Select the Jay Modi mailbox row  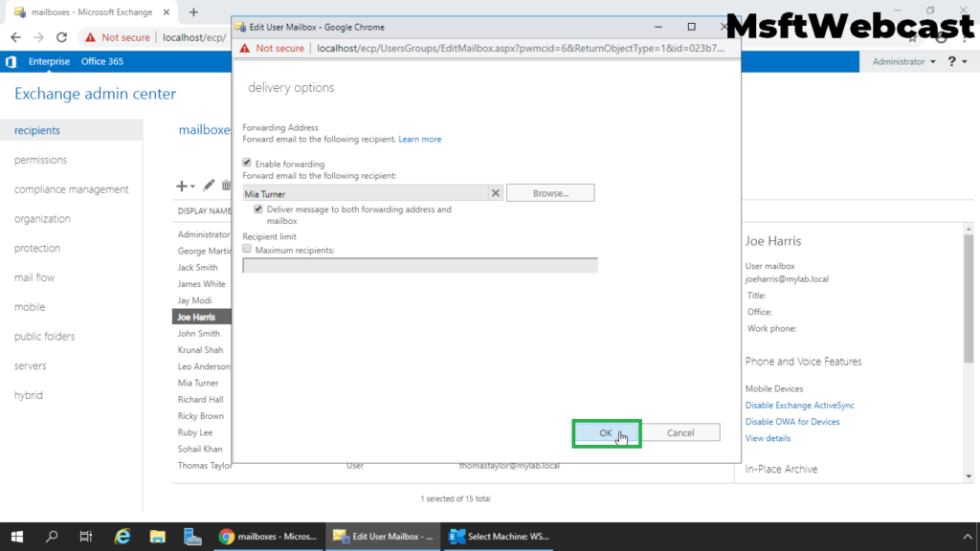click(203, 300)
